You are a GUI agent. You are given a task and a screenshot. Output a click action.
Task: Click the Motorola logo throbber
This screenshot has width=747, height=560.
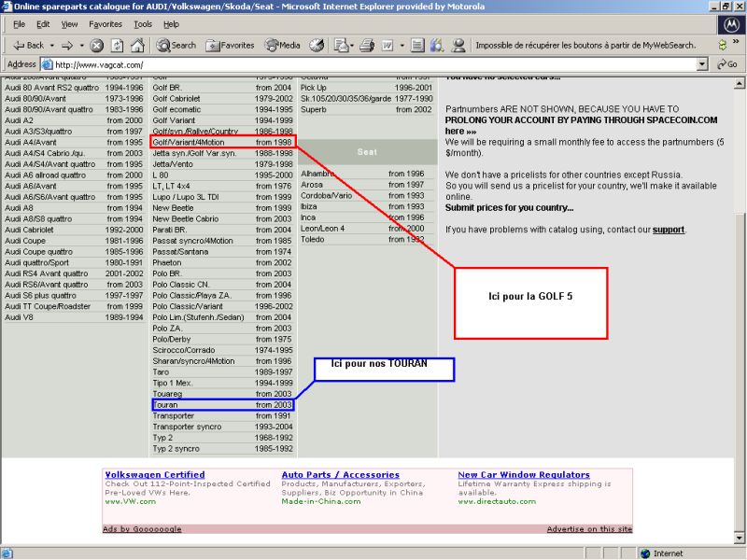click(x=732, y=25)
